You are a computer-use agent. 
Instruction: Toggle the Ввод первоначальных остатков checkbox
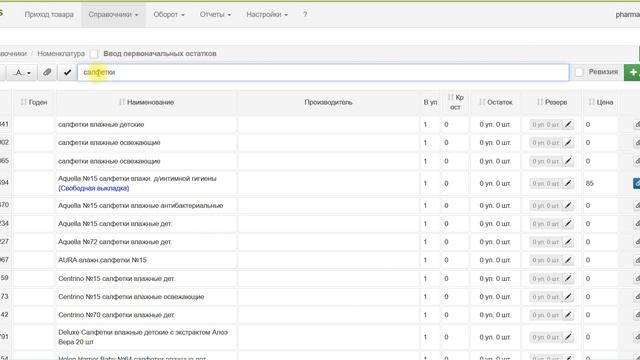94,54
